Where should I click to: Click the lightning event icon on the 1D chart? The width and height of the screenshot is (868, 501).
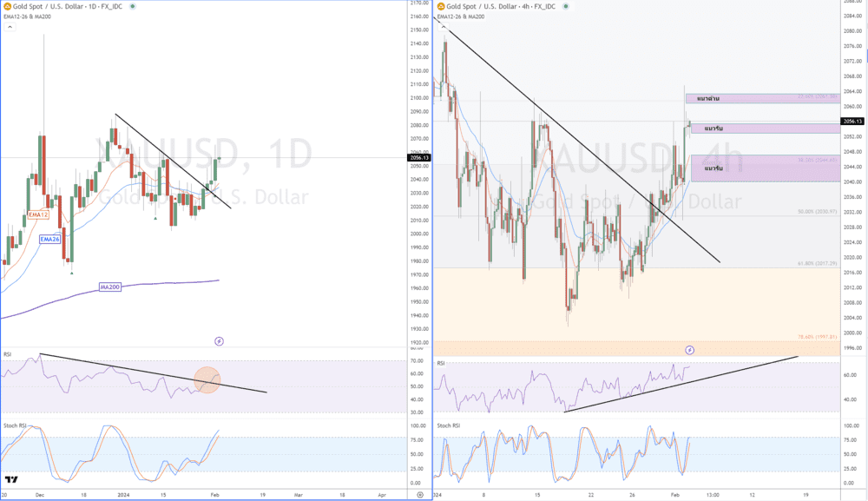point(219,341)
